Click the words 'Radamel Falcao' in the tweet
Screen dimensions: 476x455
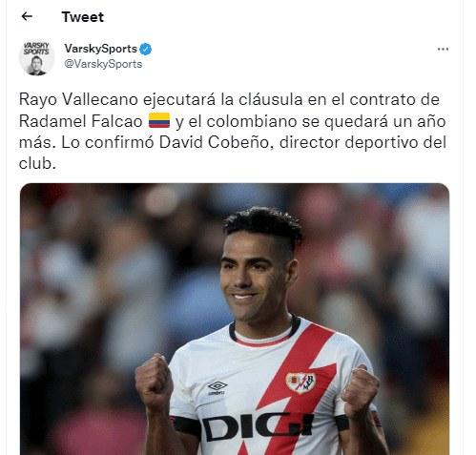[x=81, y=121]
